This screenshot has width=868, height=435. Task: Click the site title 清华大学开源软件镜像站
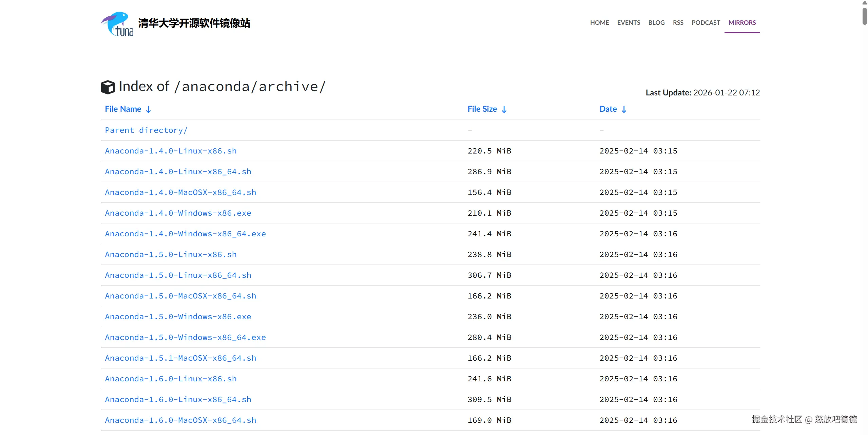pyautogui.click(x=194, y=23)
